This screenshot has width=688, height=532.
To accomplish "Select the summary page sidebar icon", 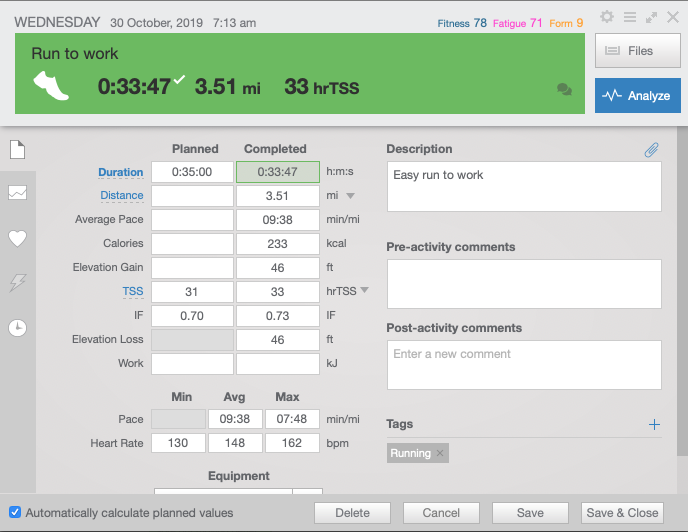I will point(18,150).
